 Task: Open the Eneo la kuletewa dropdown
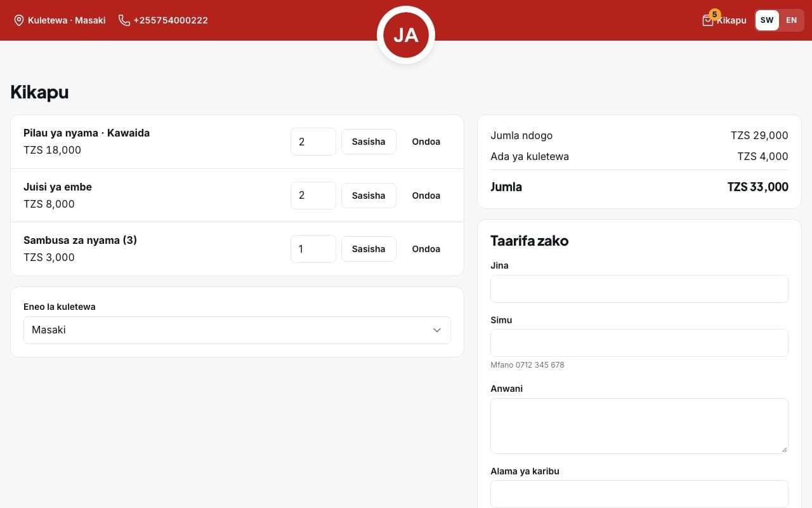(237, 330)
